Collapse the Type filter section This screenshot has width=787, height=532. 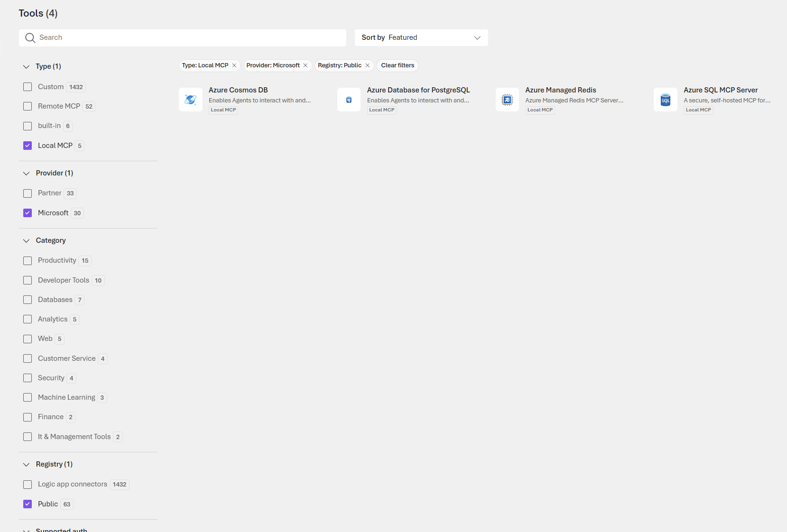pos(27,67)
